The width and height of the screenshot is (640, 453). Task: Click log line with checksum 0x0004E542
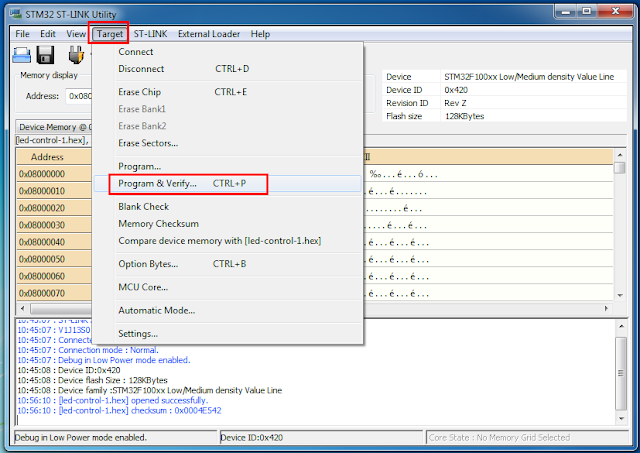coord(119,411)
